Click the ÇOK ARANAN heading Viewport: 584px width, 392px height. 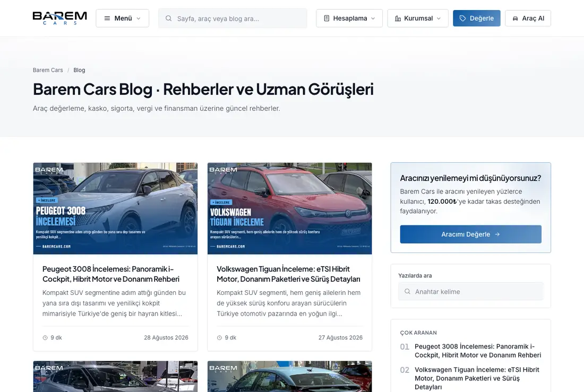(x=418, y=333)
